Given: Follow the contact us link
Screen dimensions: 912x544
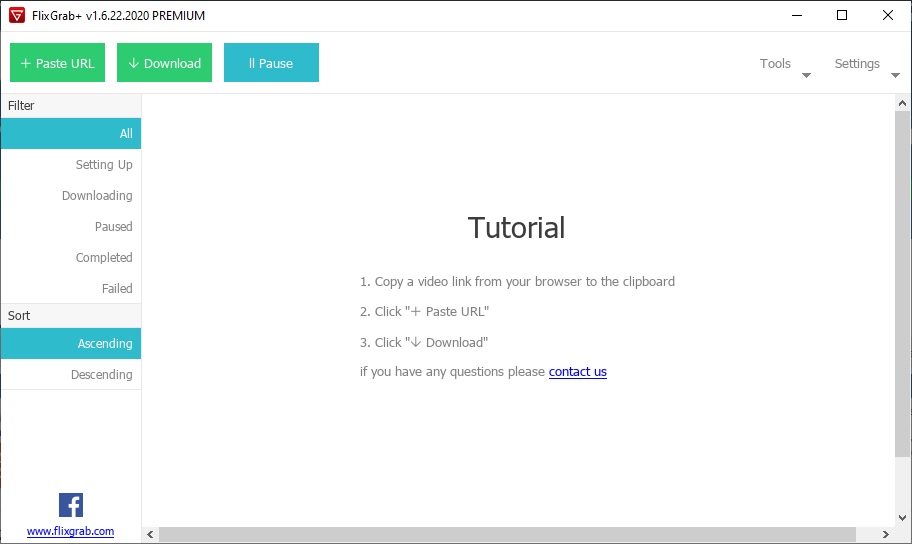Looking at the screenshot, I should pyautogui.click(x=578, y=372).
